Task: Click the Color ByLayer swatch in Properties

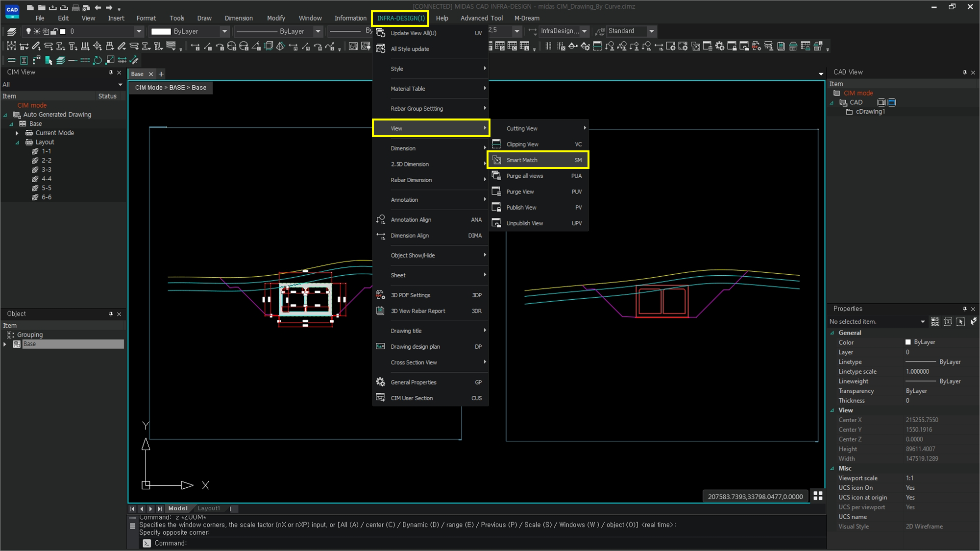Action: [x=908, y=342]
